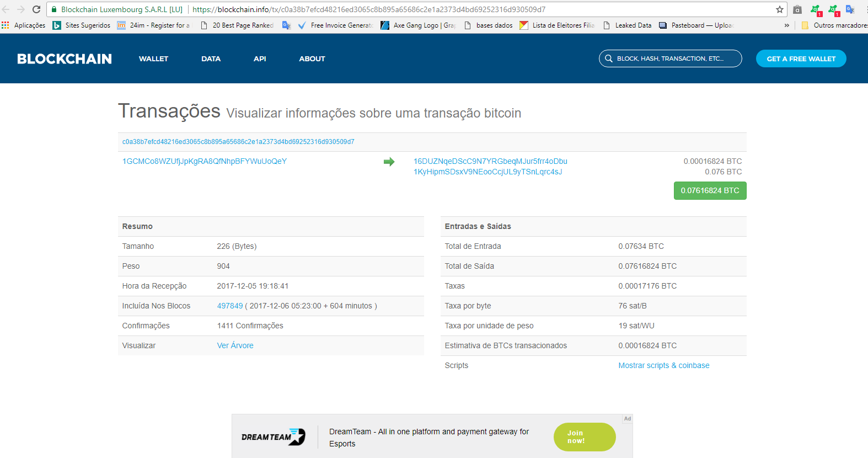The image size is (868, 458).
Task: Click the search box for block or hash
Action: (x=670, y=58)
